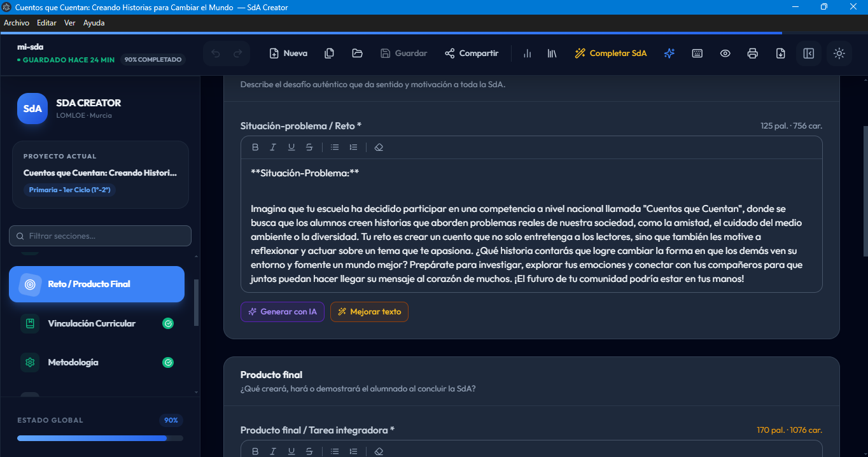
Task: Open the statistics bar chart icon
Action: point(527,53)
